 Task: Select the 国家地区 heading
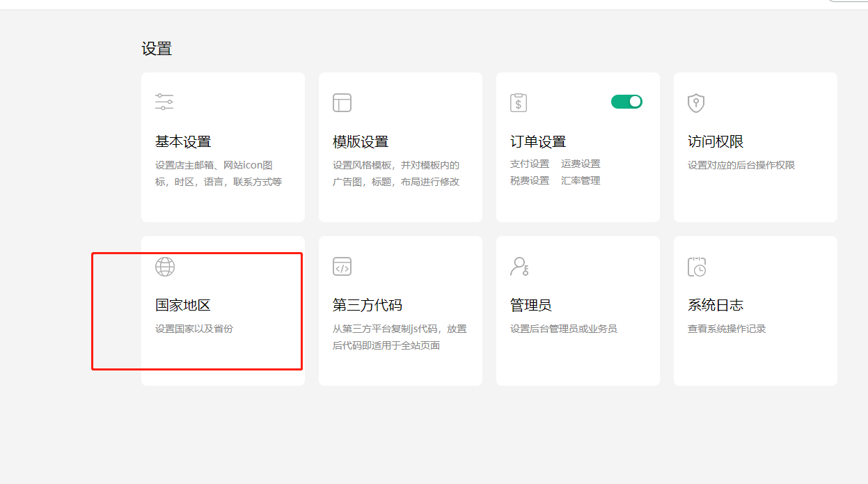tap(183, 306)
